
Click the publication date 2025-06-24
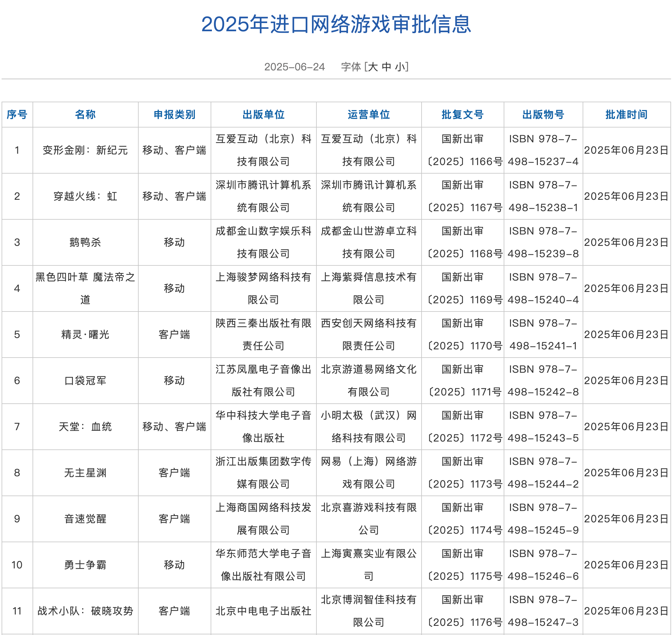(x=294, y=67)
